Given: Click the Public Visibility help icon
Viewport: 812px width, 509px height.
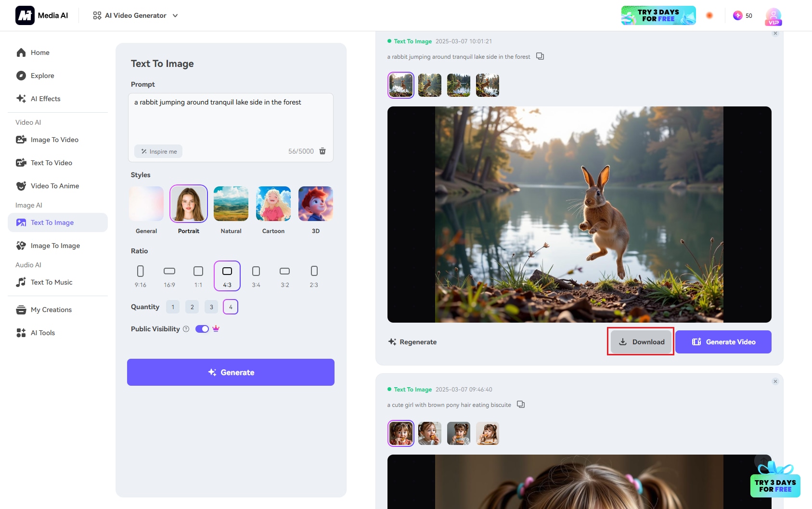Looking at the screenshot, I should [x=186, y=329].
